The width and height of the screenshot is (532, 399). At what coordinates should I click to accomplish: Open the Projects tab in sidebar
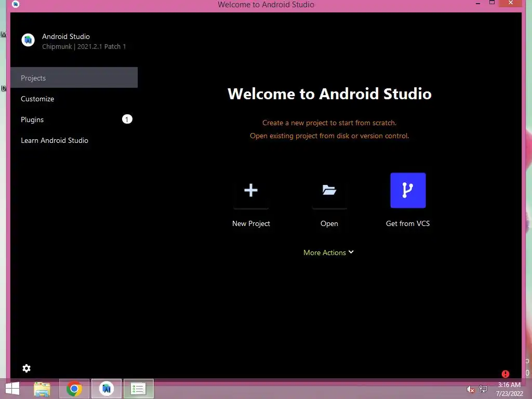74,78
